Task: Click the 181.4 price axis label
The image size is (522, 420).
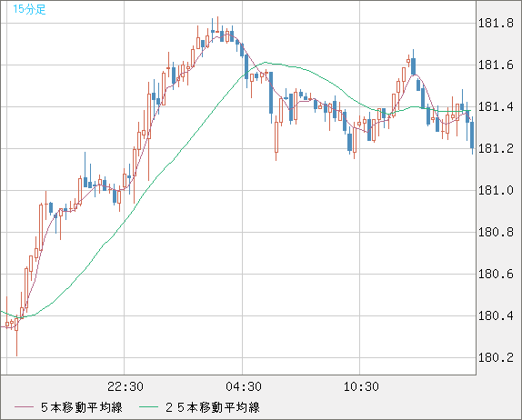Action: pyautogui.click(x=496, y=107)
